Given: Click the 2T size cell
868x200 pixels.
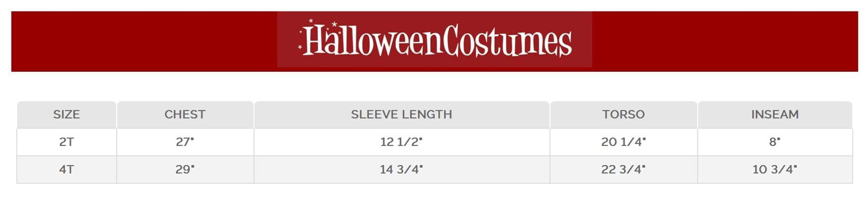Looking at the screenshot, I should point(66,142).
